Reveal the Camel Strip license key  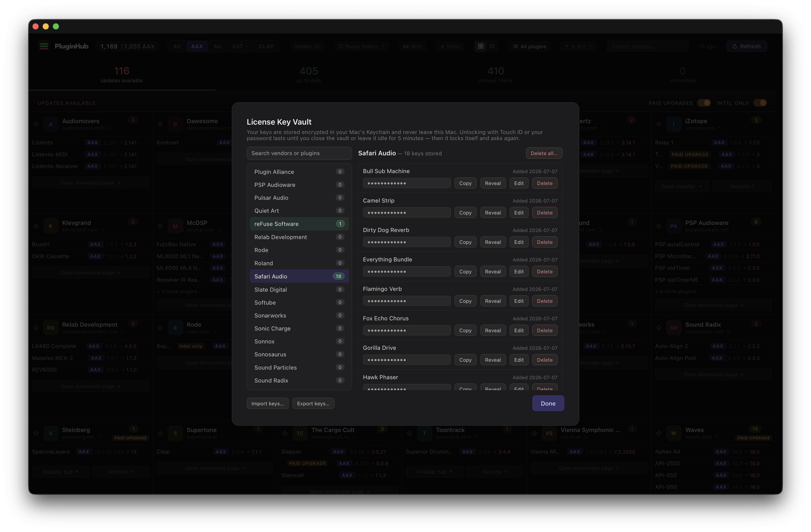[493, 213]
